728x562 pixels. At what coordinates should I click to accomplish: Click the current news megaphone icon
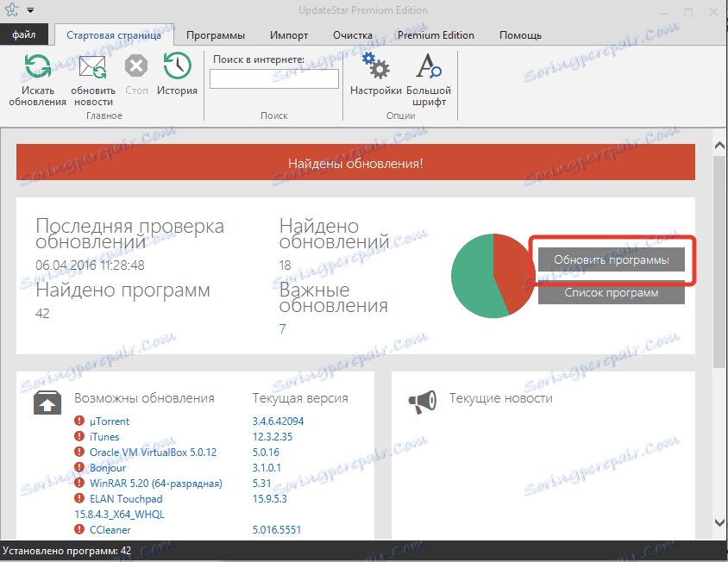click(422, 402)
